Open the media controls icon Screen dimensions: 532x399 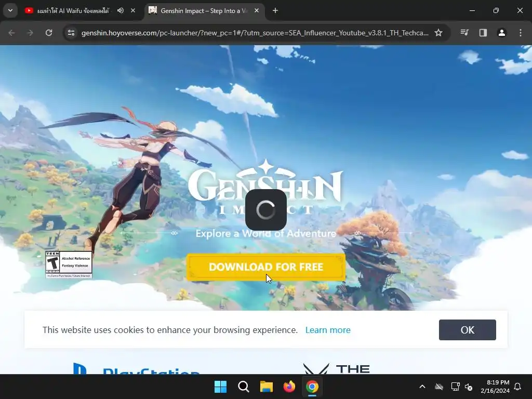point(464,33)
